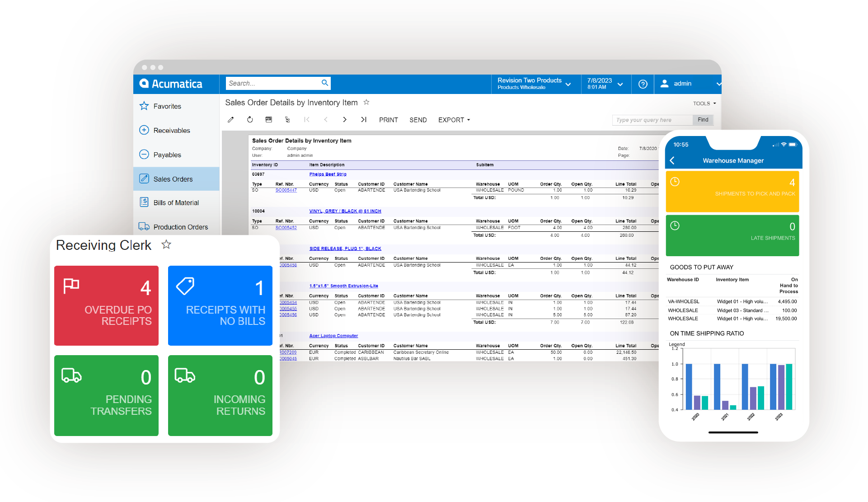Click the PDF export icon
This screenshot has height=502, width=868.
pyautogui.click(x=269, y=120)
